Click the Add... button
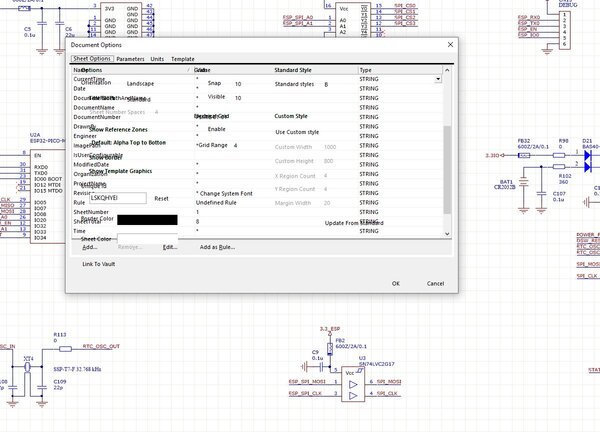The width and height of the screenshot is (600, 432). tap(90, 247)
